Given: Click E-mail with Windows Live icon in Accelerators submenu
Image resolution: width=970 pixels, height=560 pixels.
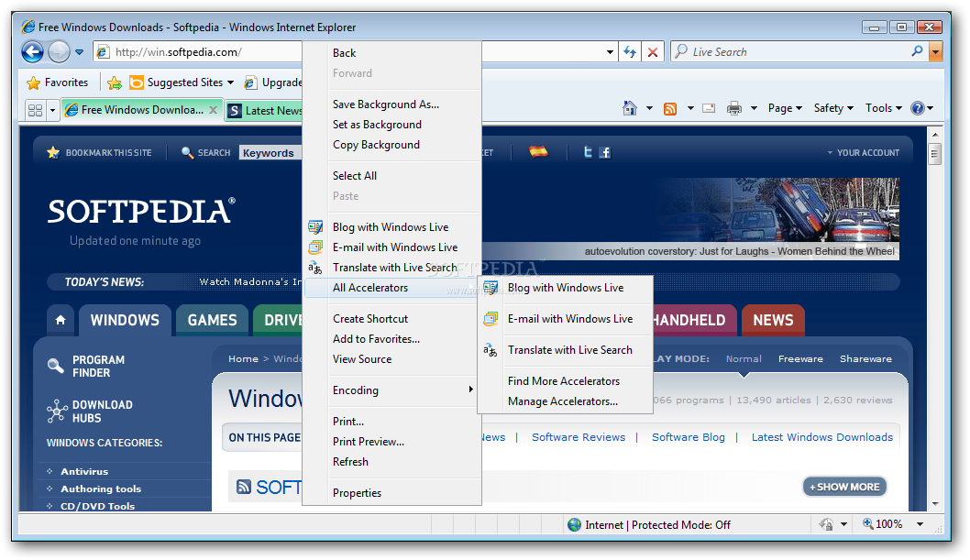Looking at the screenshot, I should pyautogui.click(x=491, y=319).
